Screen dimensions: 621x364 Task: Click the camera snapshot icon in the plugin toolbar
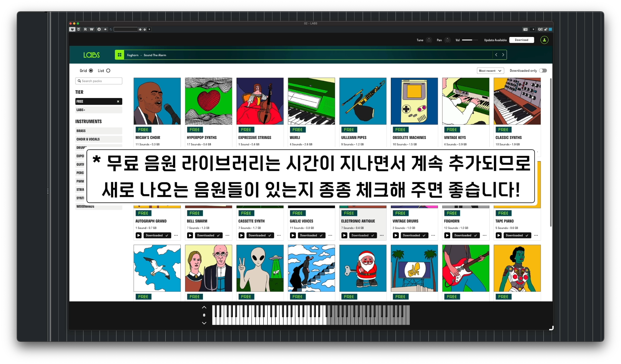coord(525,29)
